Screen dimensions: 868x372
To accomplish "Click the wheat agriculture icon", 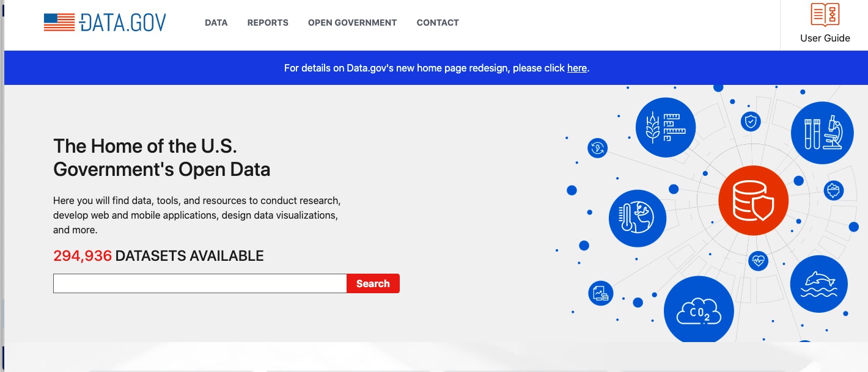I will pos(665,127).
